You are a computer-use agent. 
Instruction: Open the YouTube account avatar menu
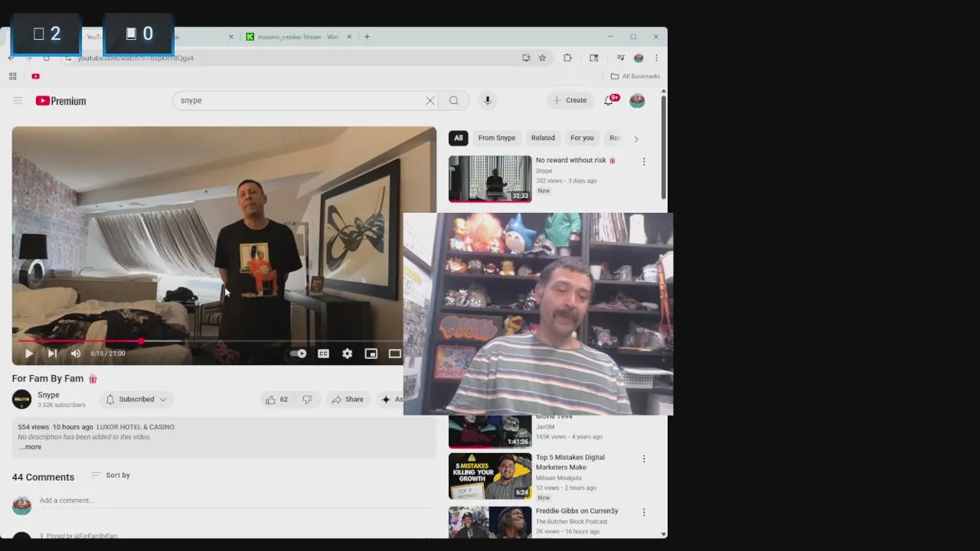pos(637,100)
